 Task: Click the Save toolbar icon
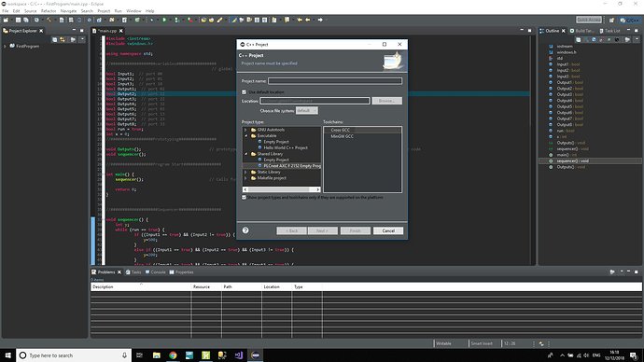[x=18, y=20]
